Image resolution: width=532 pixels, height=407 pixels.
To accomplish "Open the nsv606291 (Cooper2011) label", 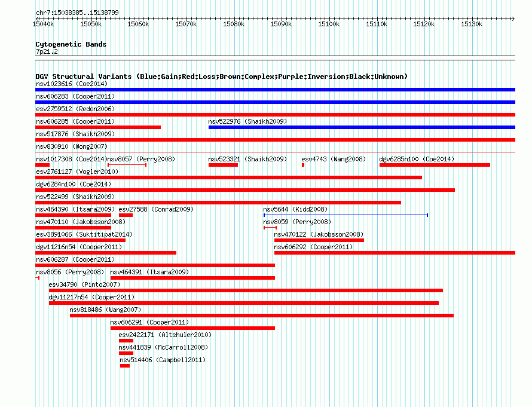I will (x=149, y=322).
